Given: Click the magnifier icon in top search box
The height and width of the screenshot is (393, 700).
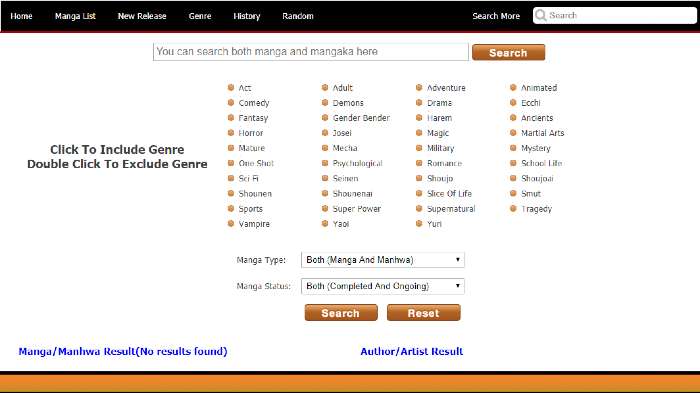Looking at the screenshot, I should tap(541, 16).
